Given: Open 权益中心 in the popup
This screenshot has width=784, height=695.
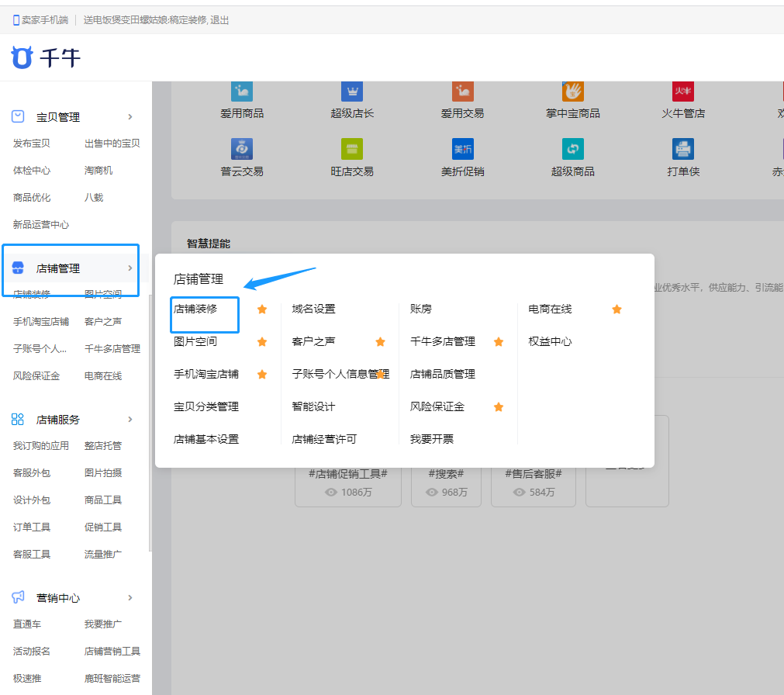Looking at the screenshot, I should pyautogui.click(x=550, y=341).
